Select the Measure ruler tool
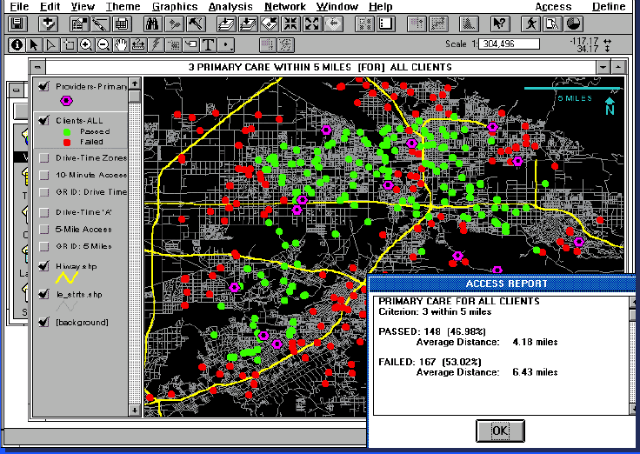Image resolution: width=640 pixels, height=454 pixels. [x=138, y=44]
